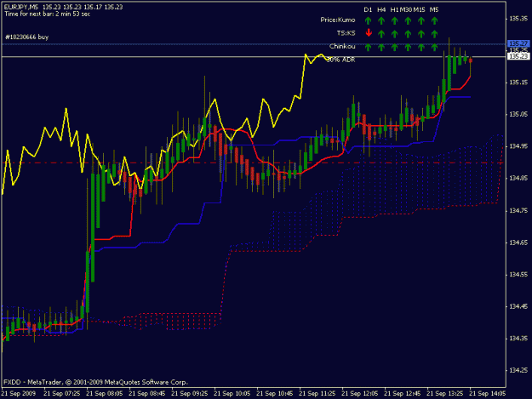Click the 'Time for next bar' countdown text
This screenshot has width=532, height=399.
click(x=47, y=14)
